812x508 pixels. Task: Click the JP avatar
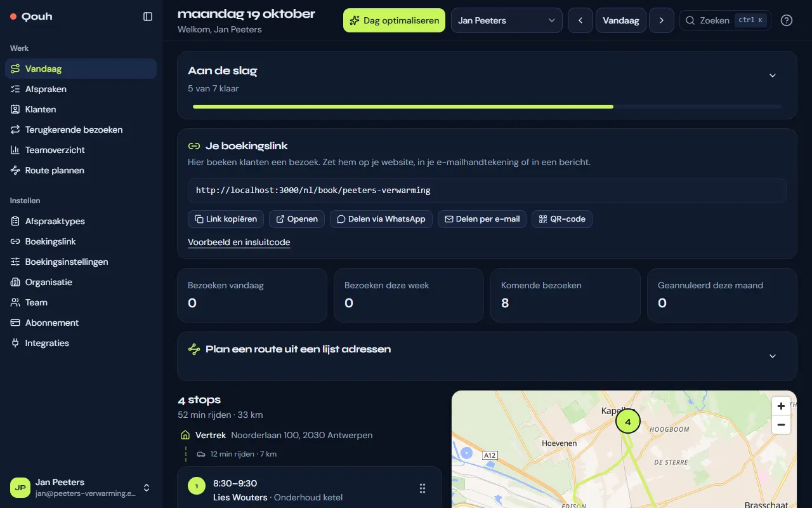[20, 488]
